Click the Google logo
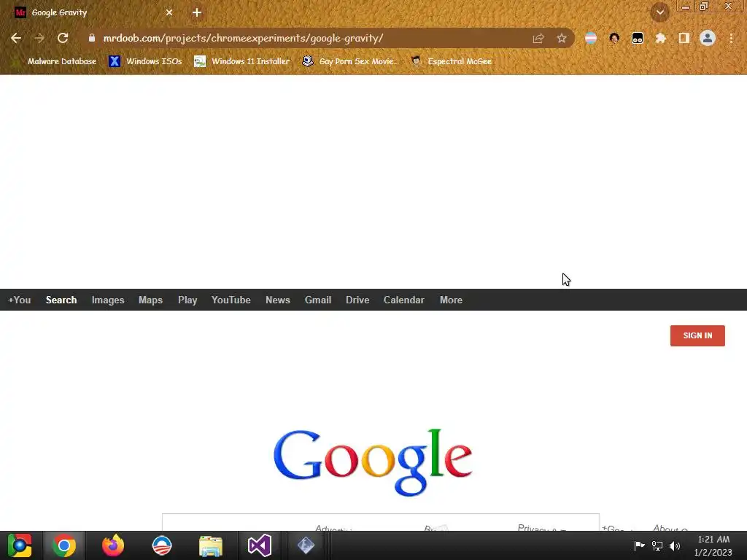 (373, 462)
